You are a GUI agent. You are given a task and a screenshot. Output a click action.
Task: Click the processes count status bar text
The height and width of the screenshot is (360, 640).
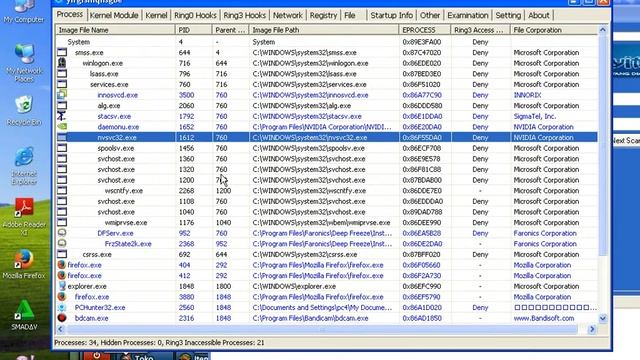[x=159, y=342]
